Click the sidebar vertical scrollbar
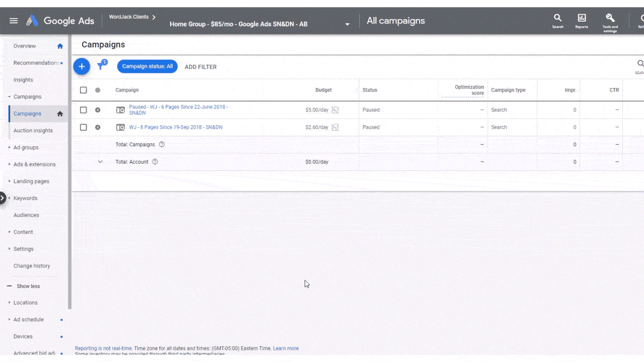 pyautogui.click(x=70, y=172)
